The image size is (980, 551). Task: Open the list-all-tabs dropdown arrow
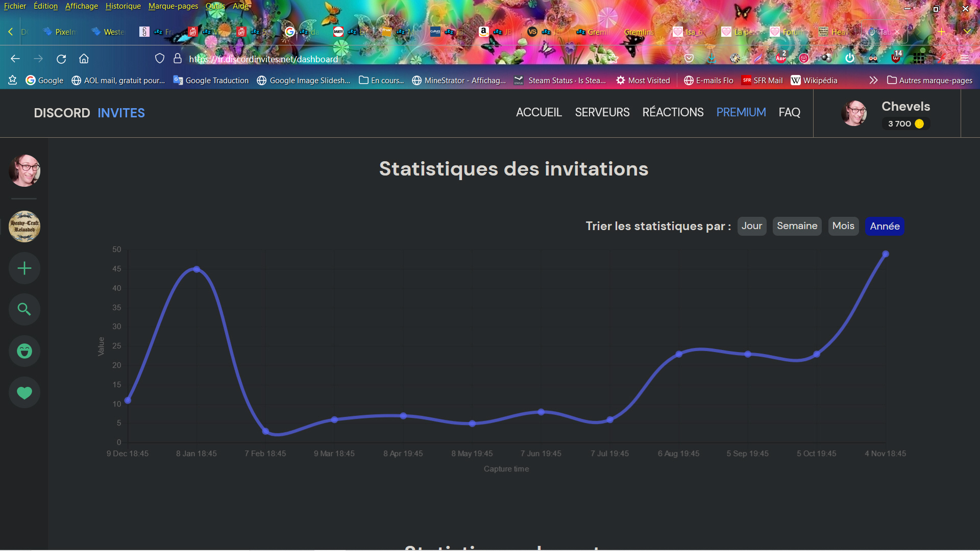pos(966,32)
